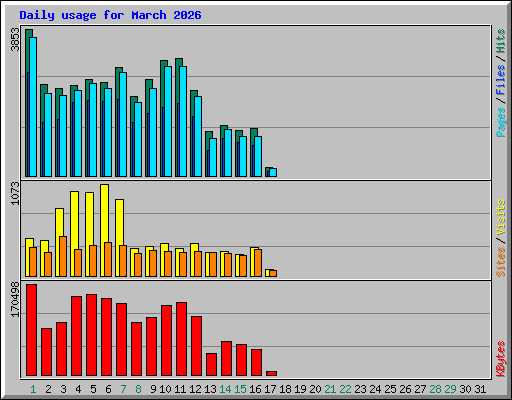The height and width of the screenshot is (400, 512).
Task: Click the 170498 axis value label
Action: (x=15, y=300)
